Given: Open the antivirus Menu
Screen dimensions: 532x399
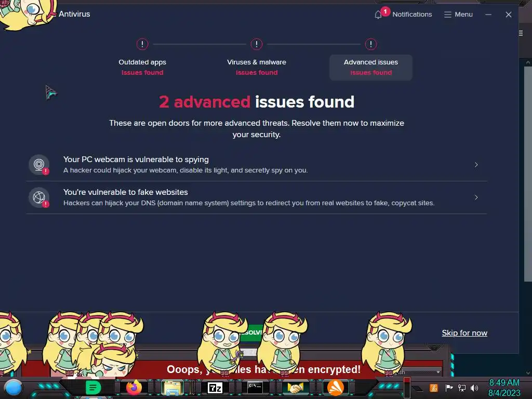Looking at the screenshot, I should click(458, 15).
